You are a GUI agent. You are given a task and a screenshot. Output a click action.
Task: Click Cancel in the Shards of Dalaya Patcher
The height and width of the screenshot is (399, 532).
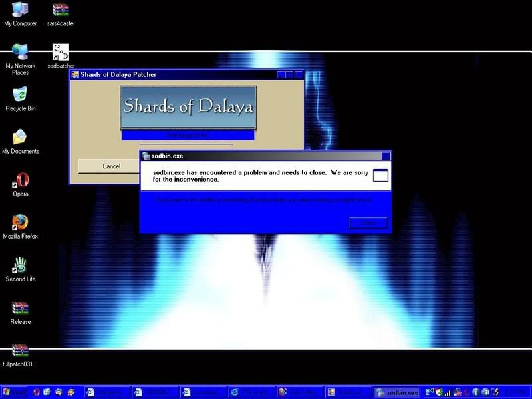pyautogui.click(x=111, y=166)
